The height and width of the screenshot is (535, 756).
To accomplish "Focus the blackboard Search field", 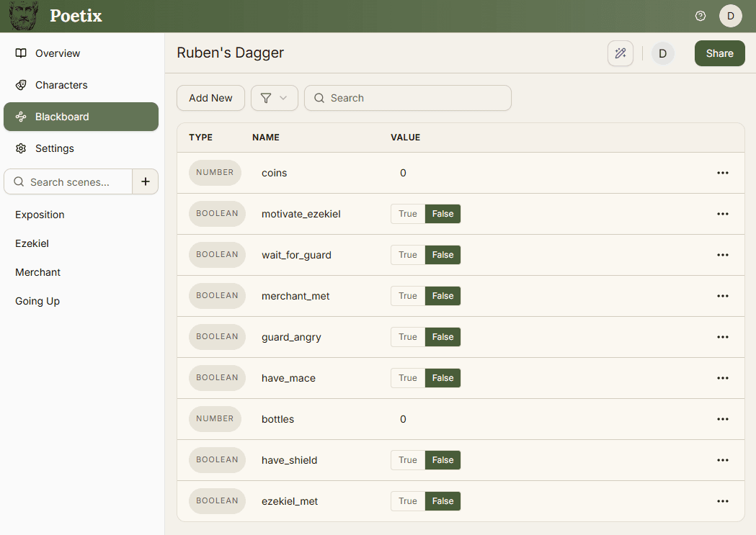I will [x=407, y=98].
